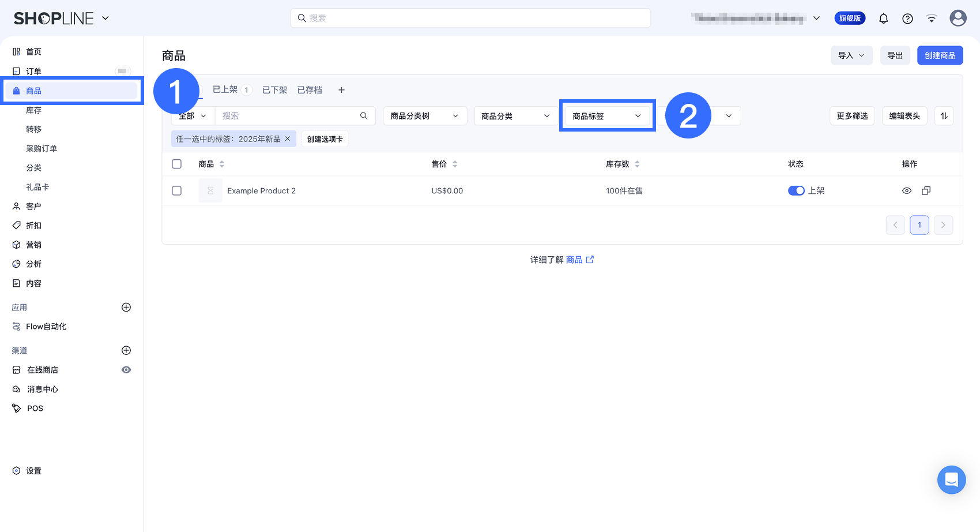Remove the 2025年新品 tag filter chip
Screen dimensions: 980x532
[288, 139]
